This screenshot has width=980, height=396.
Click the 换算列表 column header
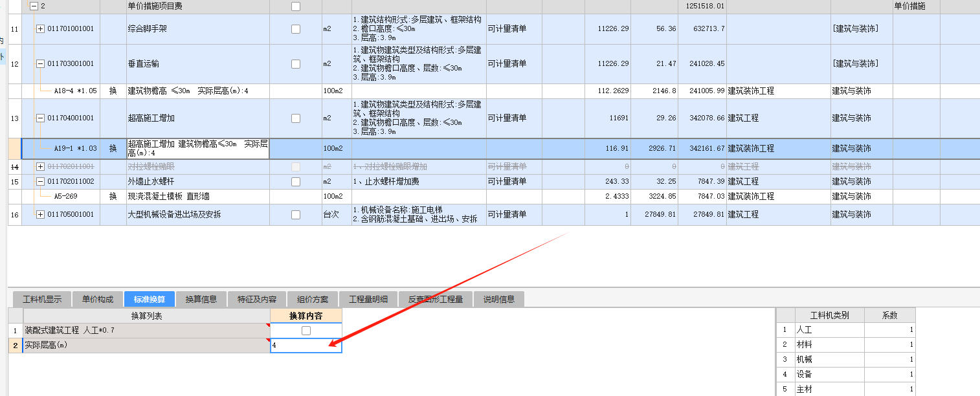click(146, 316)
